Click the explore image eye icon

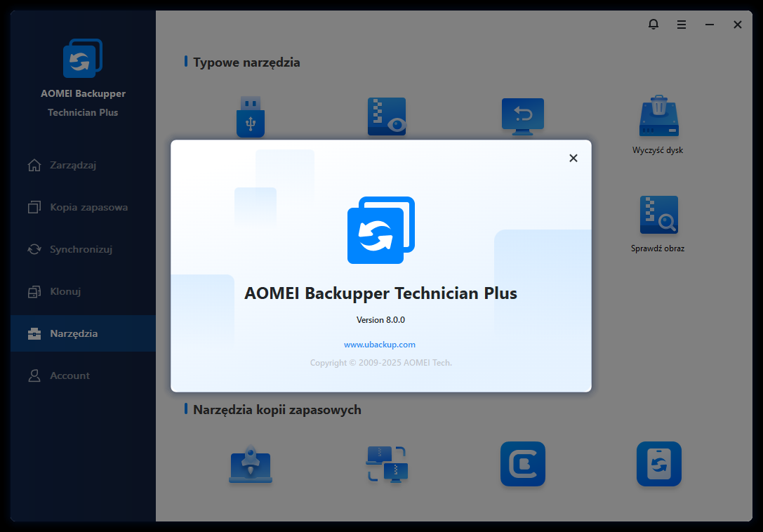[387, 117]
